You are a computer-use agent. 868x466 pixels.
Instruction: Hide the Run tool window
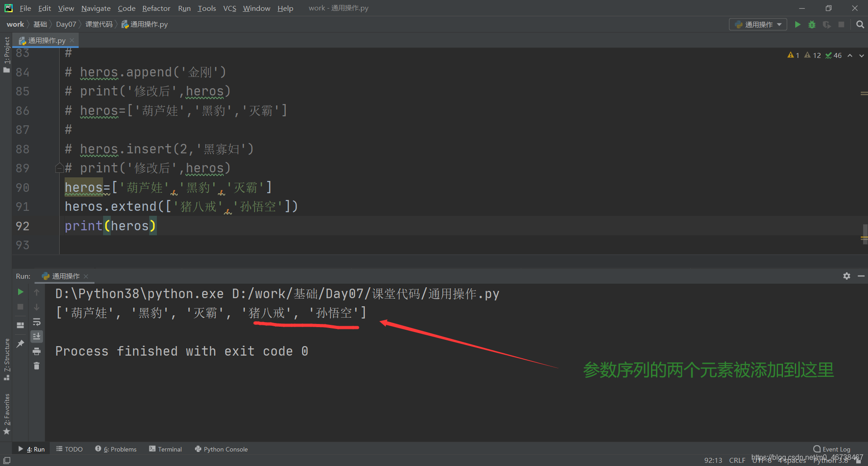tap(861, 276)
